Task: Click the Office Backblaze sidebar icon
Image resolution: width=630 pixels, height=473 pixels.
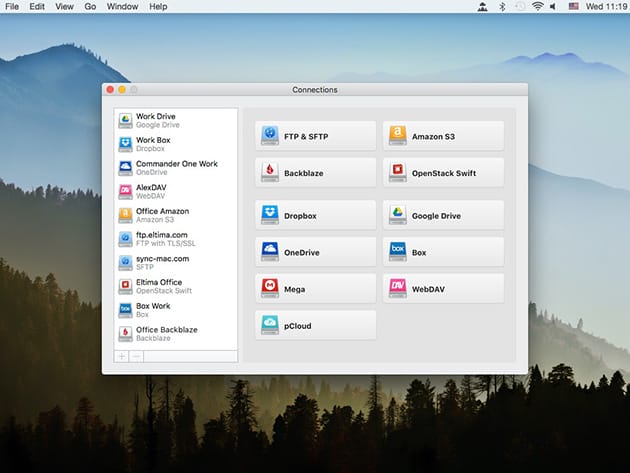Action: click(x=125, y=334)
